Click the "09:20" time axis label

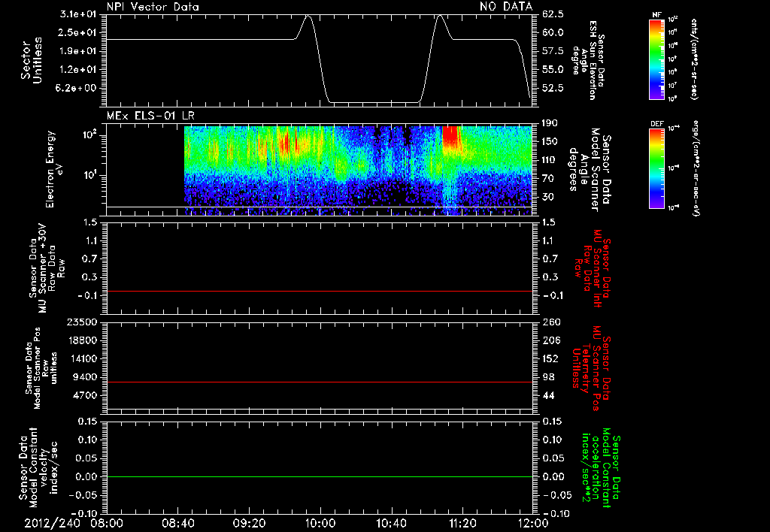[x=249, y=523]
